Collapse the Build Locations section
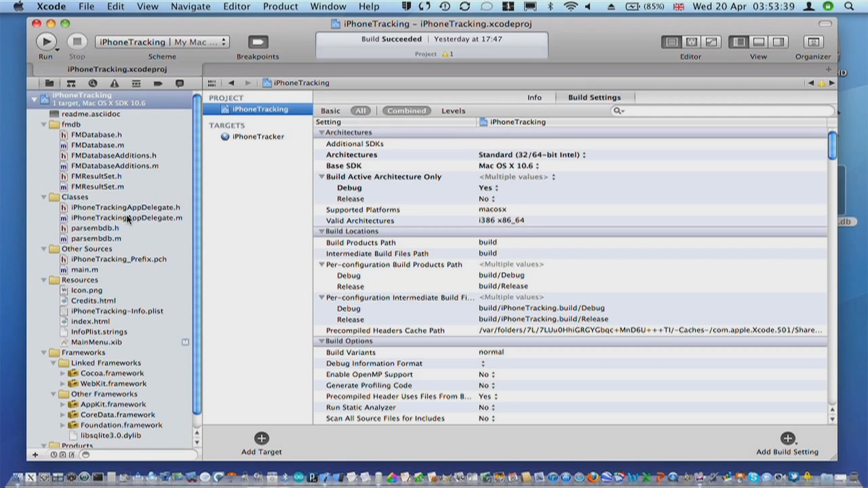Viewport: 868px width, 488px height. pos(321,232)
